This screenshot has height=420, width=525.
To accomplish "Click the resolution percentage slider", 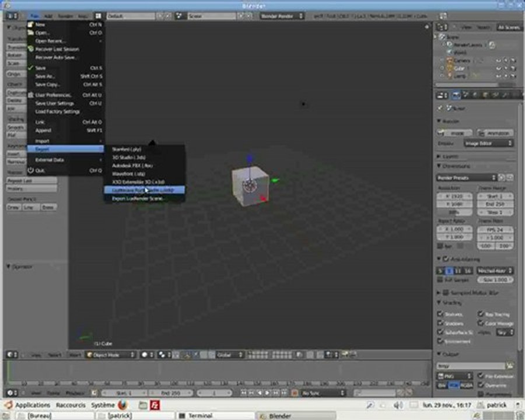I will tap(454, 212).
